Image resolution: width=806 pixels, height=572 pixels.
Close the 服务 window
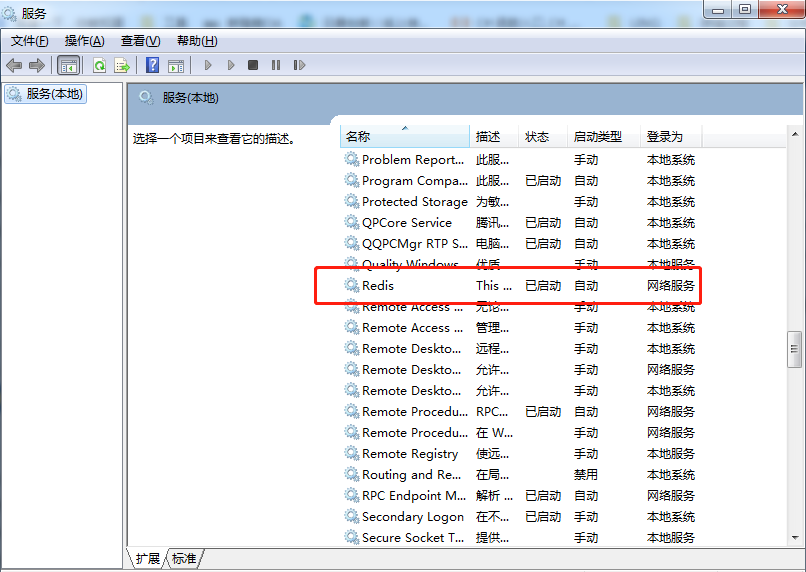click(782, 9)
